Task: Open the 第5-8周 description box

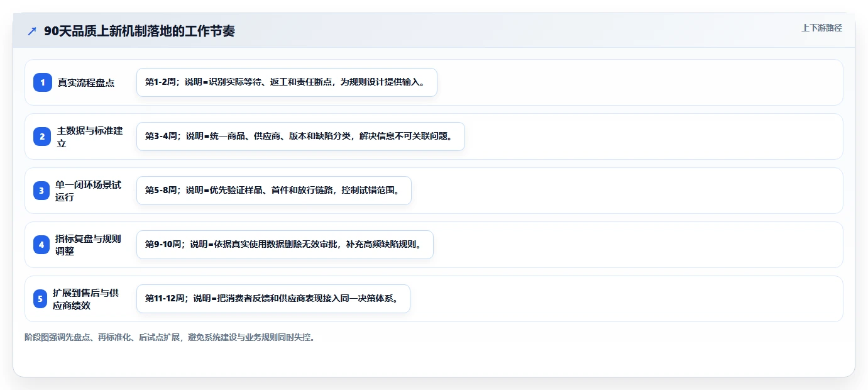Action: coord(273,191)
